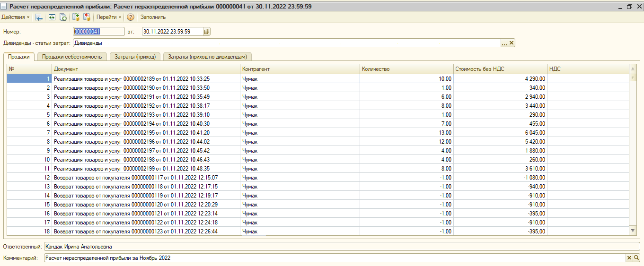644x266 pixels.
Task: Expand the Действия dropdown menu
Action: point(15,17)
